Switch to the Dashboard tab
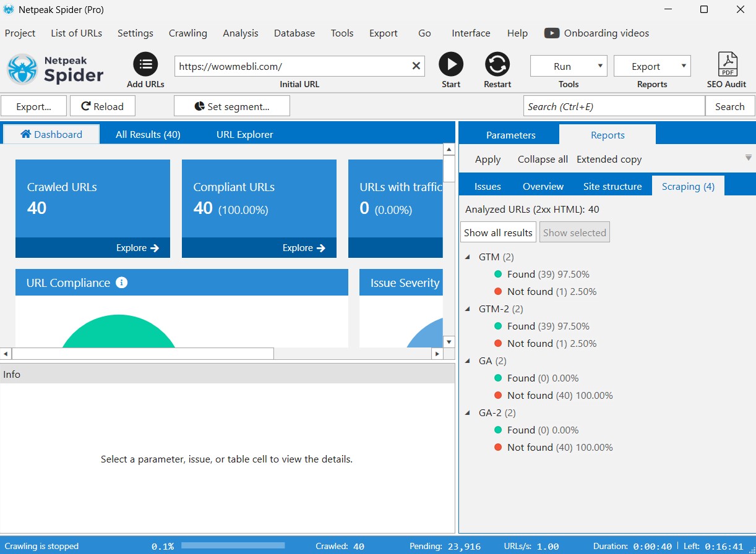This screenshot has width=756, height=554. (51, 134)
